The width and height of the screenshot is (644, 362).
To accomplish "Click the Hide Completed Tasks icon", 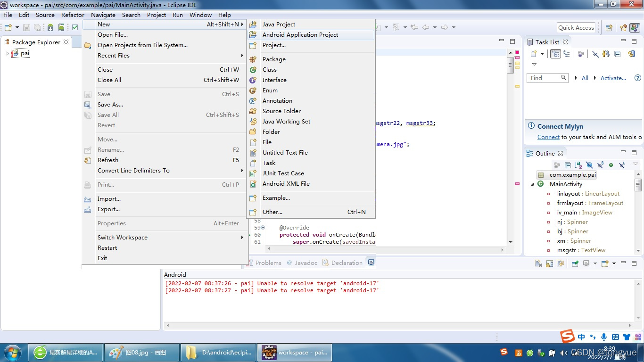I will (x=595, y=54).
